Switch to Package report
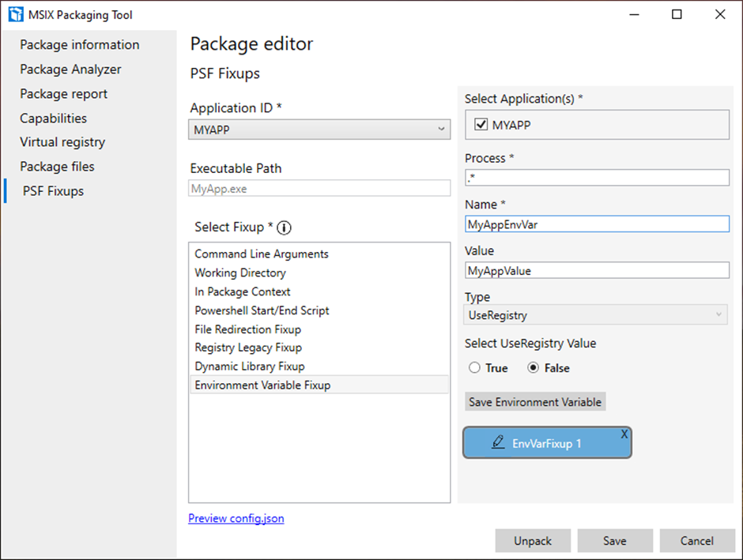 point(63,94)
